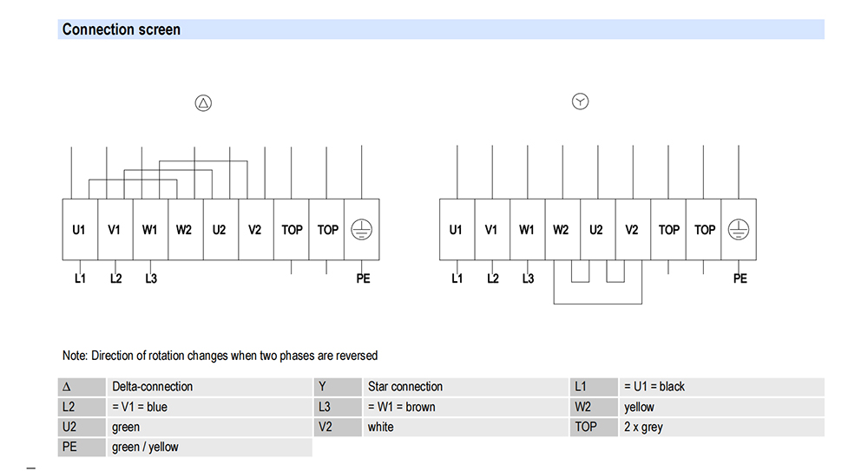Viewport: 868px width, 471px height.
Task: Select the W2 terminal in the star diagram
Action: click(561, 230)
